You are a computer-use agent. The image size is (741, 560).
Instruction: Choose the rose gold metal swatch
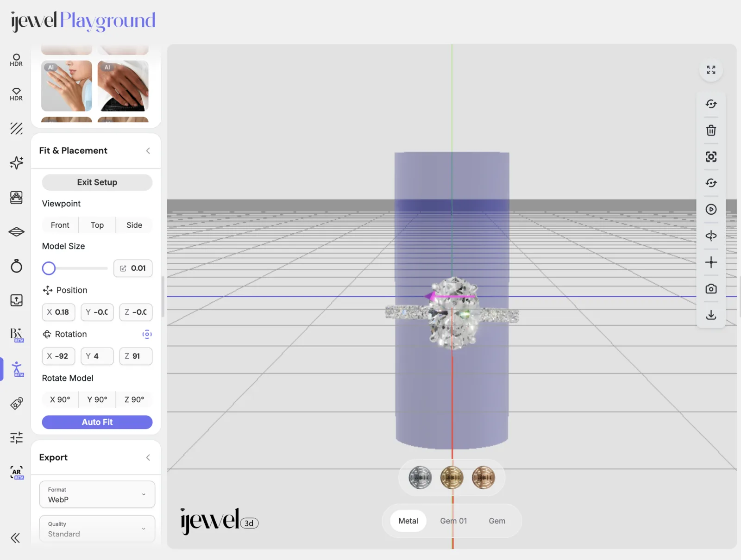point(483,478)
